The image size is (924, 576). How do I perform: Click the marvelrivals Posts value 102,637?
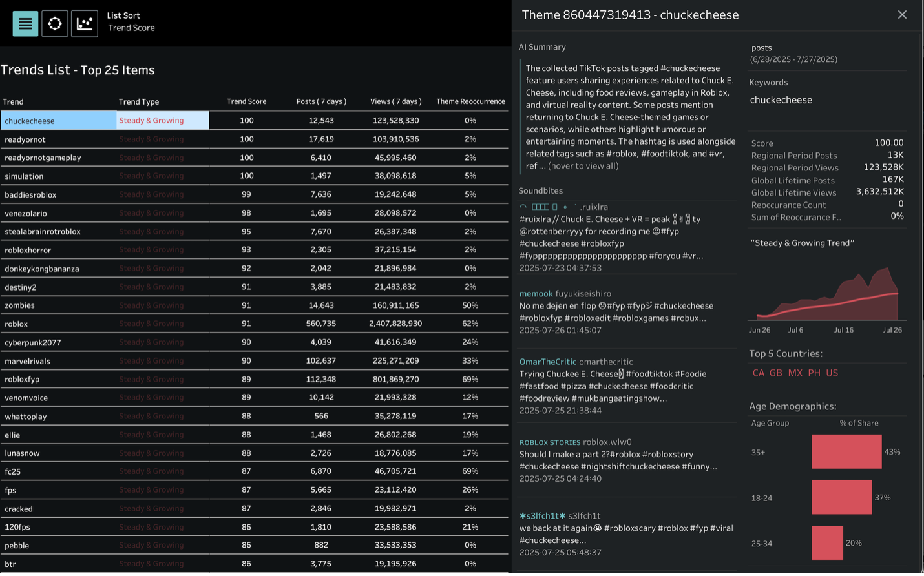[x=321, y=361]
